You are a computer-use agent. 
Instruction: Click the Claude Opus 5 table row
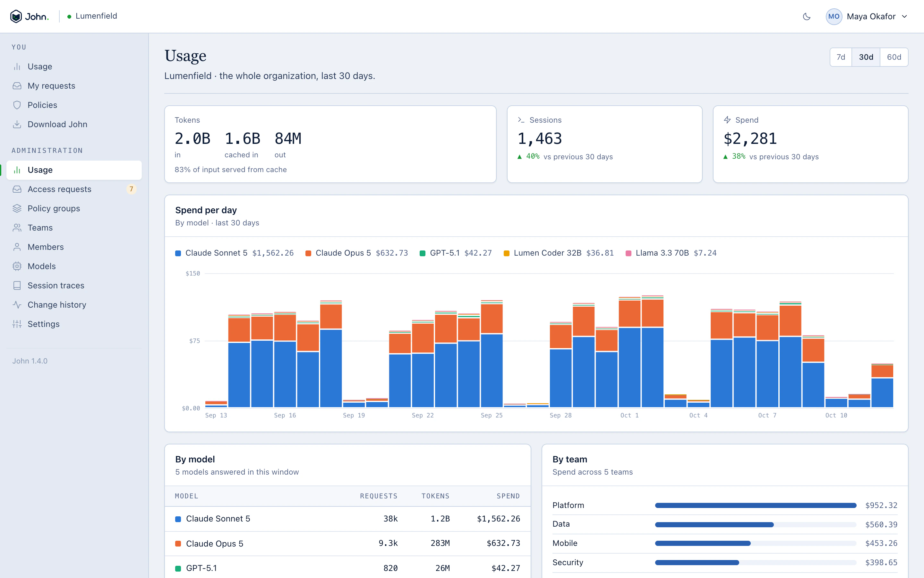click(347, 544)
